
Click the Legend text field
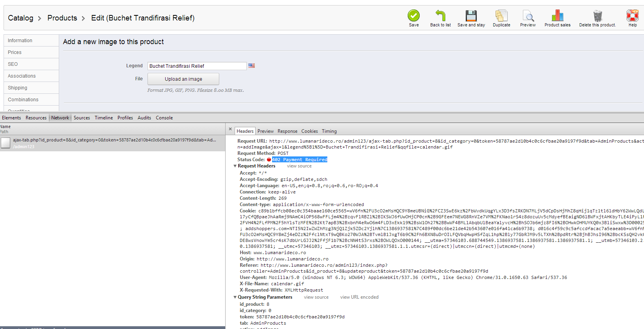(197, 66)
